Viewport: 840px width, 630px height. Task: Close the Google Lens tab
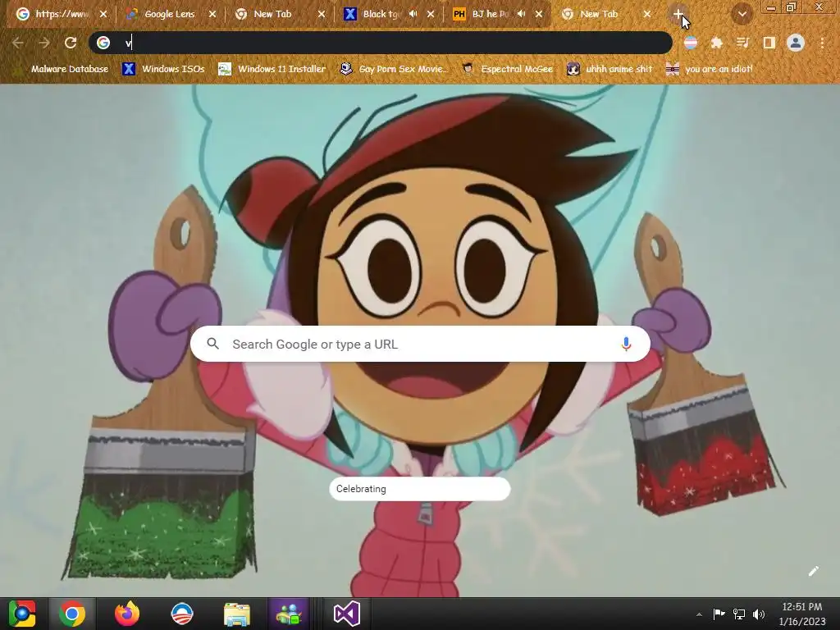212,15
